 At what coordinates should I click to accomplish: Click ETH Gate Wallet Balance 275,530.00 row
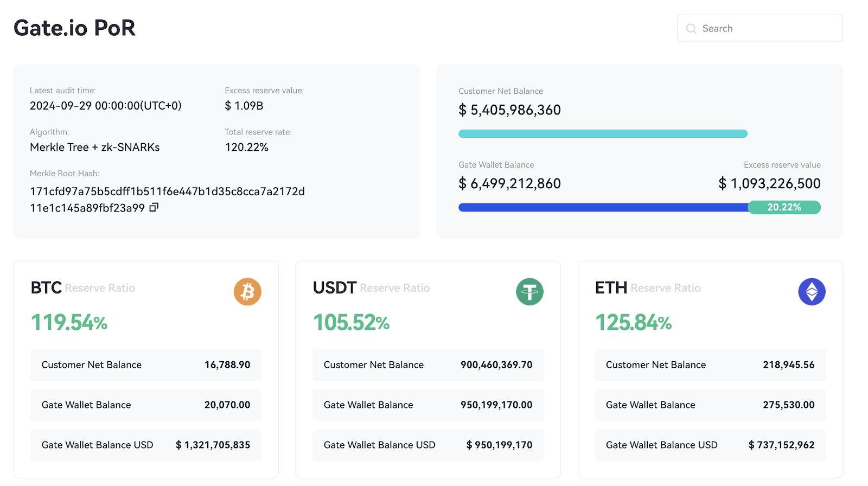pos(710,405)
